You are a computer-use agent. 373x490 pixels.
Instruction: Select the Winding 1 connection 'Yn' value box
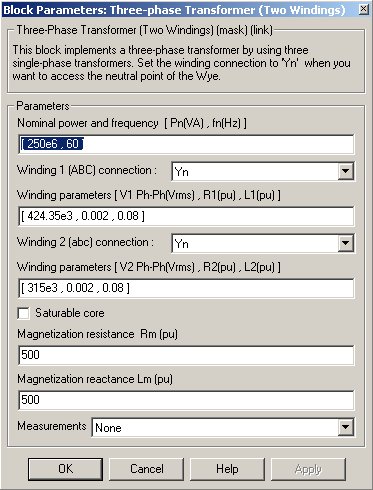point(255,171)
